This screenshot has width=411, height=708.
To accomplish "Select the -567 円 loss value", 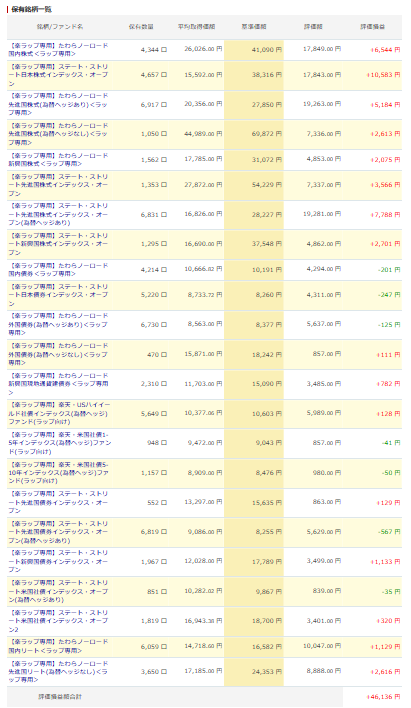I will tap(389, 532).
